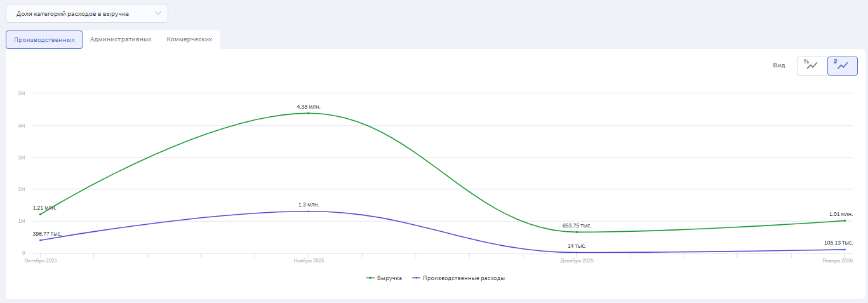The width and height of the screenshot is (868, 303).
Task: Select the ruble line chart view
Action: [x=842, y=65]
